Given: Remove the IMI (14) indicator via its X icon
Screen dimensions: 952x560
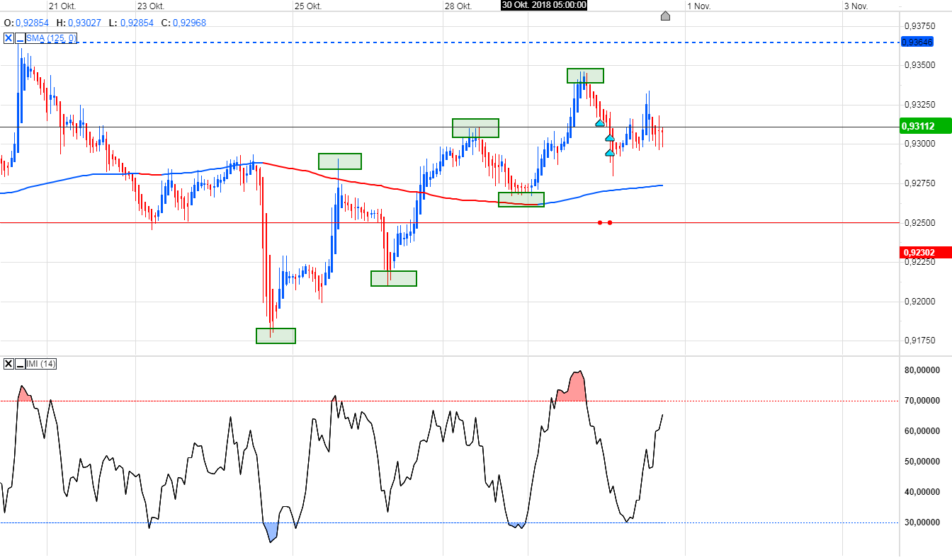Looking at the screenshot, I should 7,363.
